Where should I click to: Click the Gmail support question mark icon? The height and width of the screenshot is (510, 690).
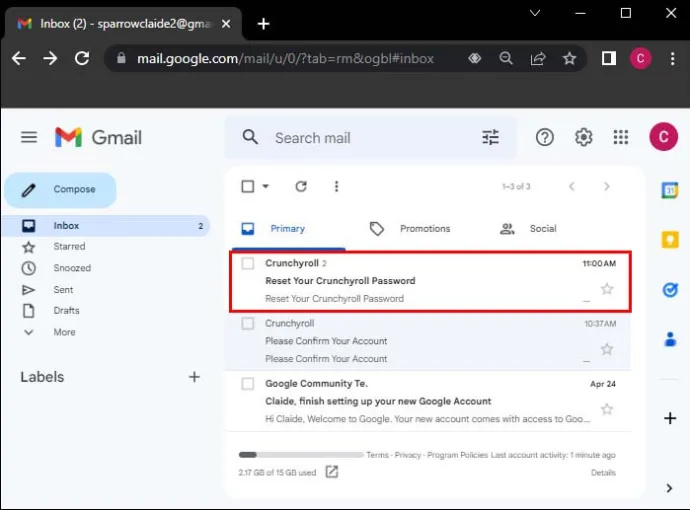545,137
